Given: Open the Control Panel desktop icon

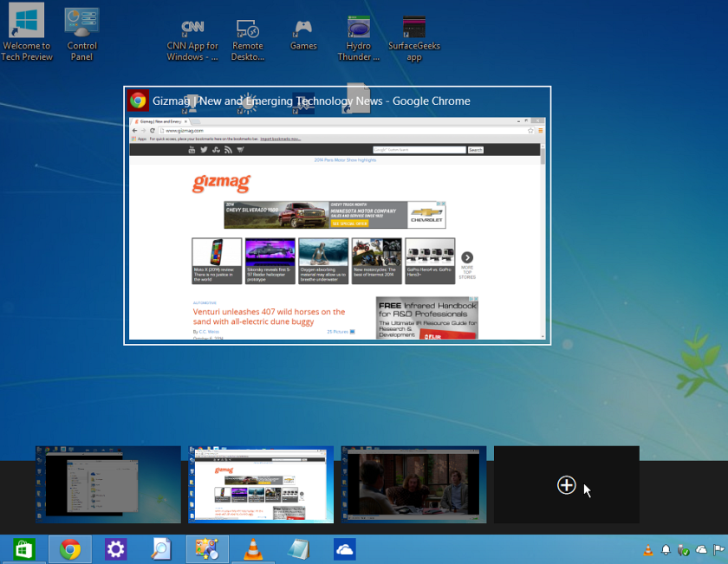Looking at the screenshot, I should point(81,34).
